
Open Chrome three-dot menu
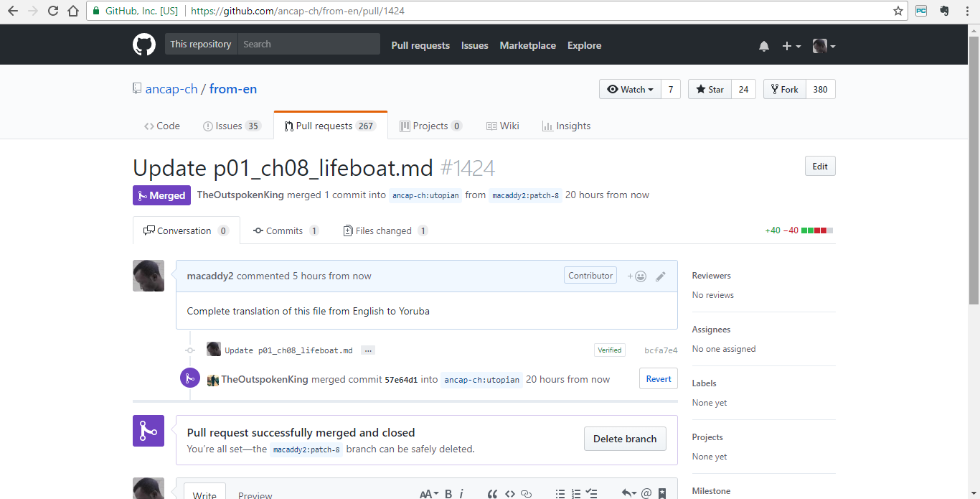pyautogui.click(x=966, y=11)
